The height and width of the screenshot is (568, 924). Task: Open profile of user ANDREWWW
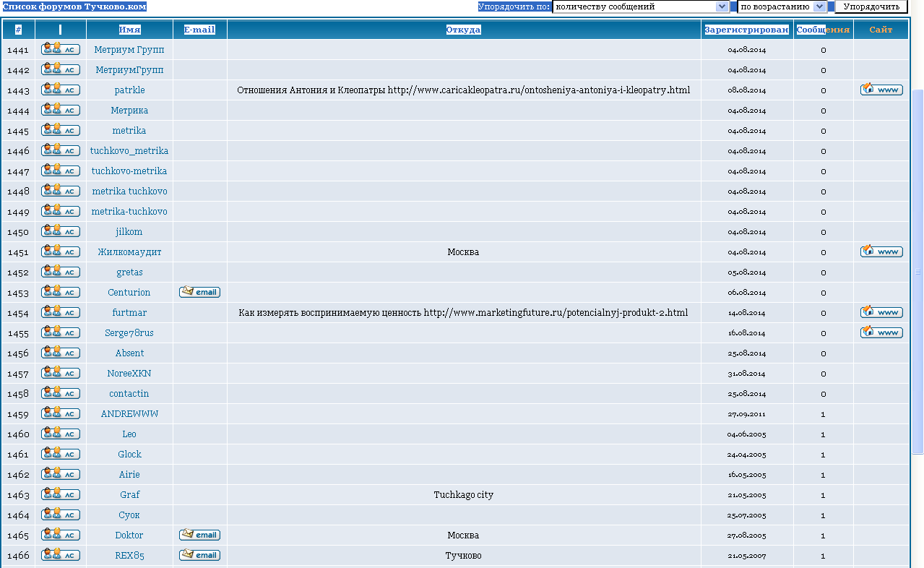129,413
